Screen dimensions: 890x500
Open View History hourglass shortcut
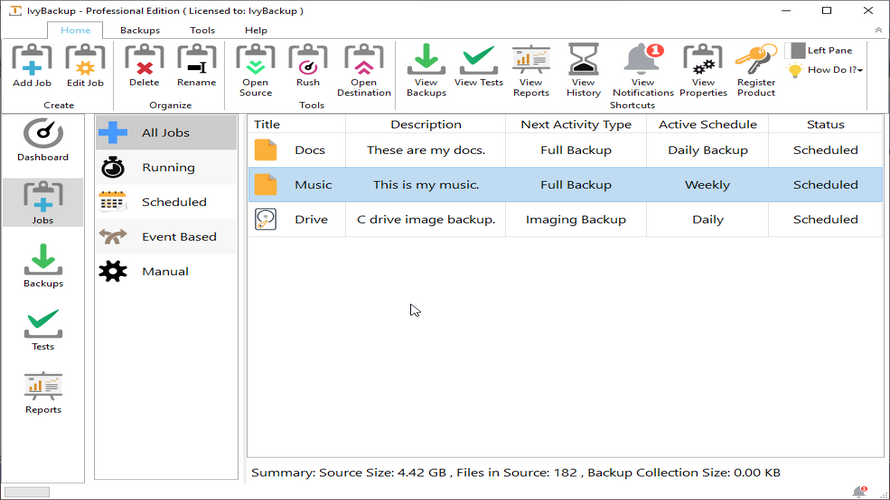point(583,70)
